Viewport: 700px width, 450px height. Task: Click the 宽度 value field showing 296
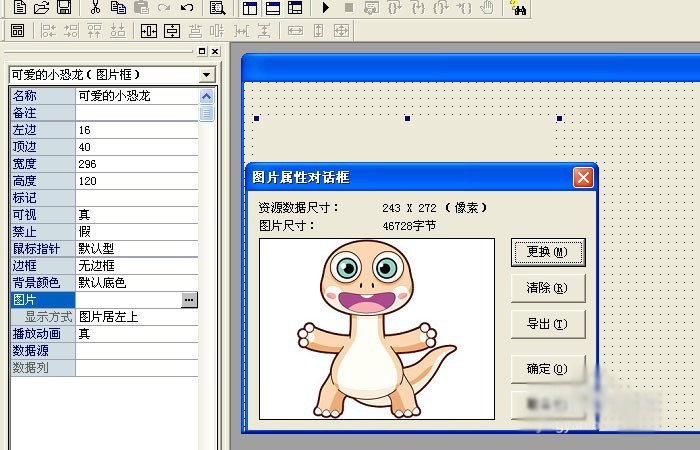(x=137, y=164)
